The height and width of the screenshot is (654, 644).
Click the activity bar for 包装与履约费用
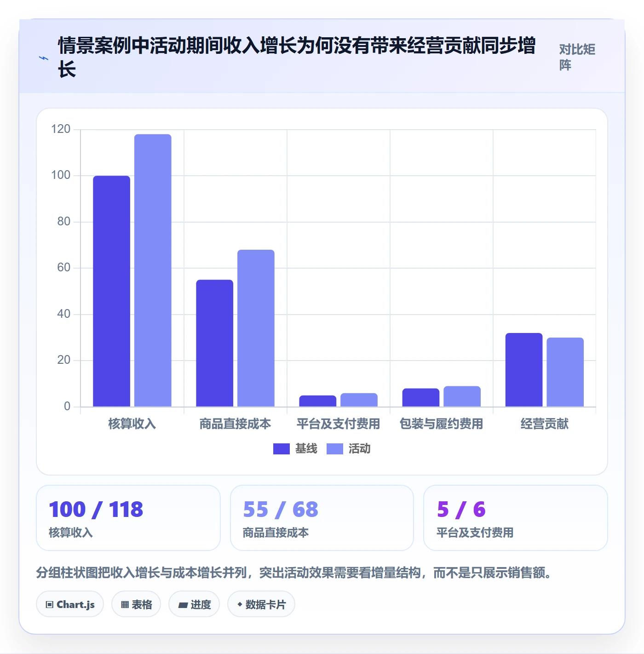(x=462, y=396)
